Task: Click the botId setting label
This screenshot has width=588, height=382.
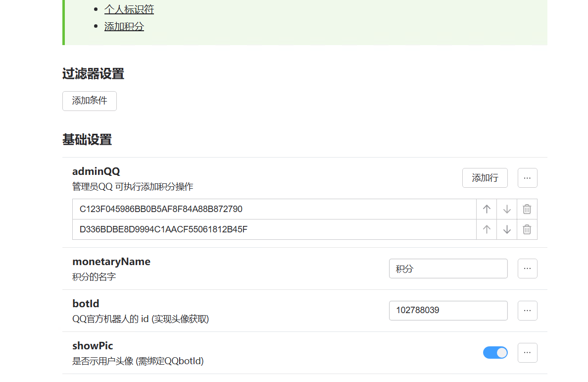Action: pos(86,304)
